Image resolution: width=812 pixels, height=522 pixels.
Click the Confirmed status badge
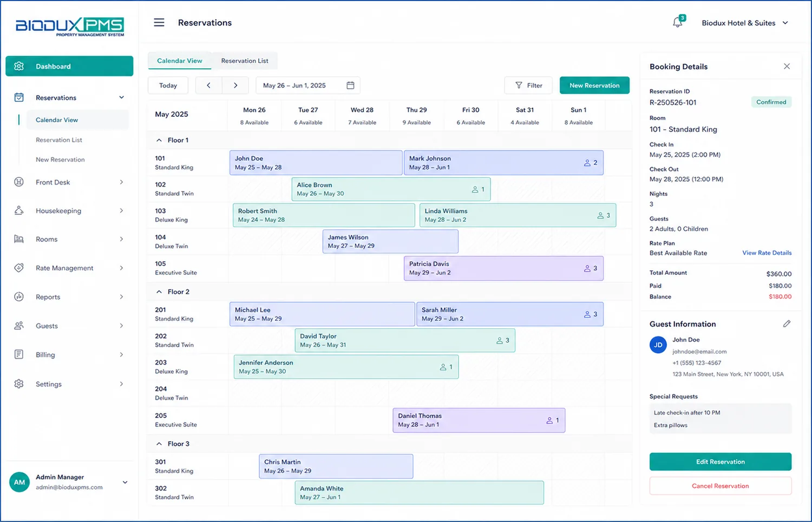(x=771, y=102)
